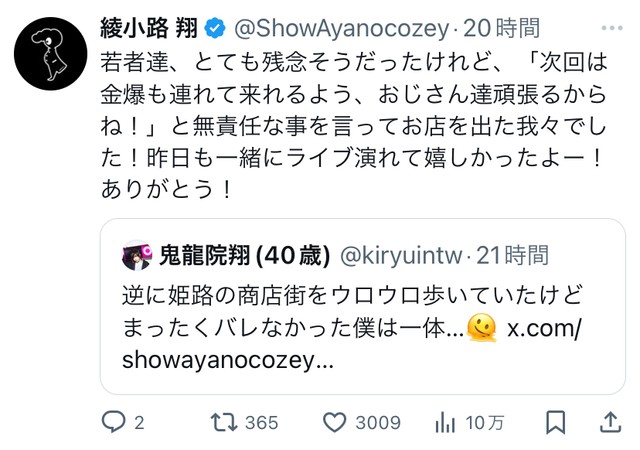Open the quoted tweet body text
This screenshot has width=640, height=450.
tap(352, 327)
